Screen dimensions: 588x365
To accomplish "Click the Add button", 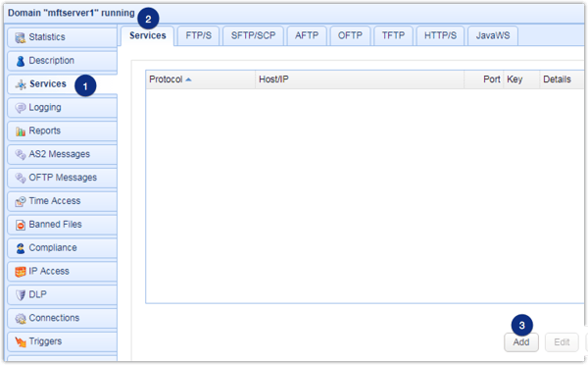I will pos(521,342).
